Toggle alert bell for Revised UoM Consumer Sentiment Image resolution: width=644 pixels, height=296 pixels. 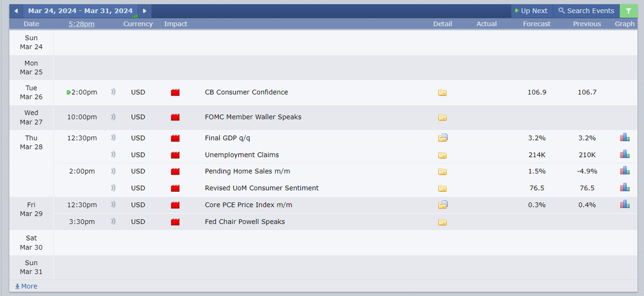pyautogui.click(x=113, y=188)
